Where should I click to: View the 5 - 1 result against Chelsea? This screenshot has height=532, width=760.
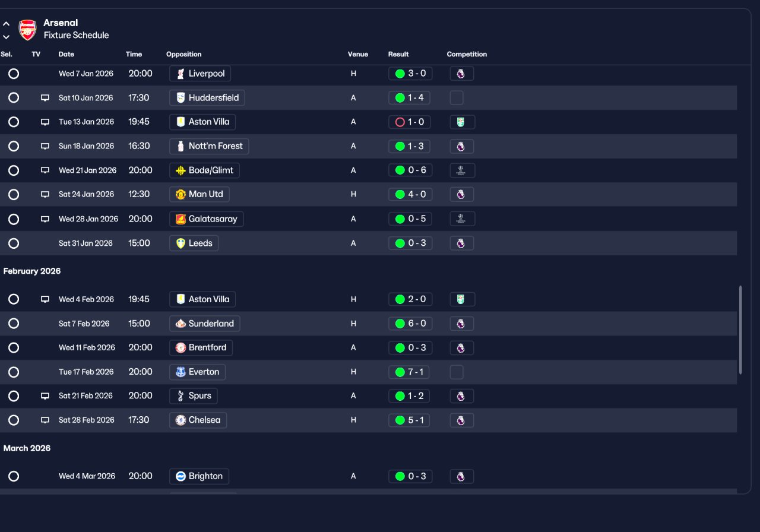tap(409, 420)
